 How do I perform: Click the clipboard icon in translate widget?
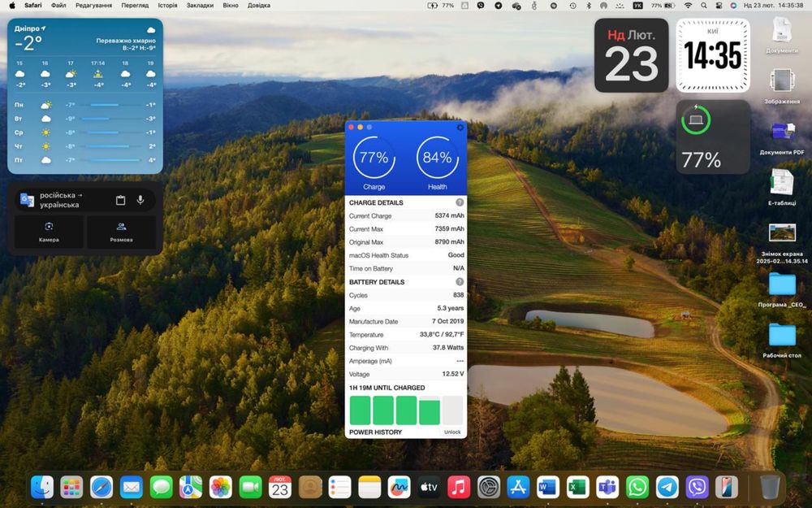click(121, 200)
